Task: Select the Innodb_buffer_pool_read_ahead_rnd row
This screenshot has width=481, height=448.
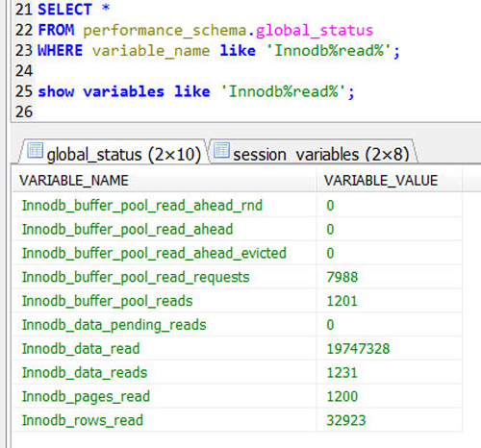Action: tap(238, 206)
